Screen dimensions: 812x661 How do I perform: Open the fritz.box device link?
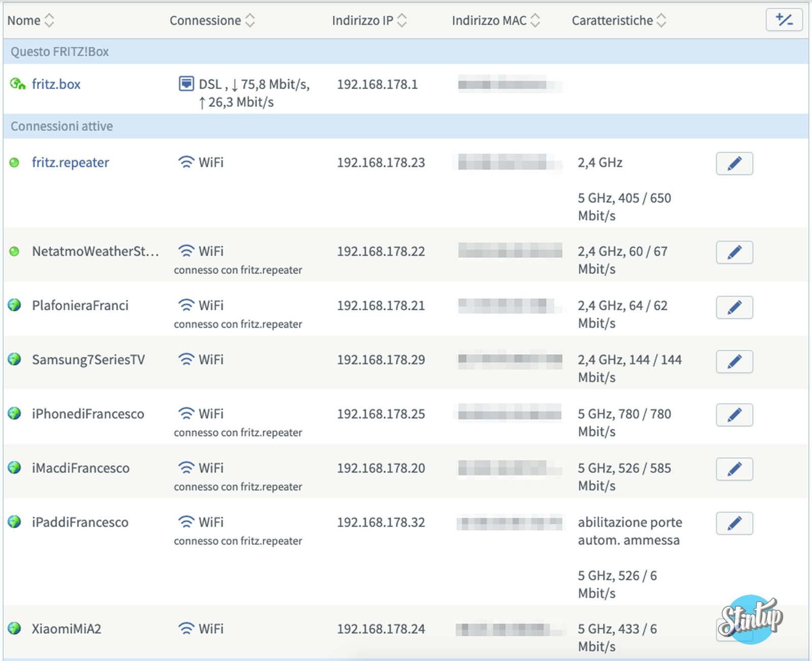(56, 84)
